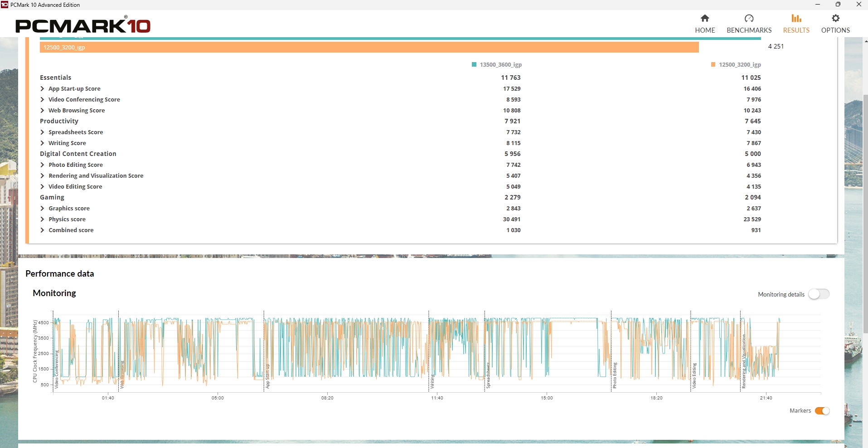
Task: Click the Video Editing marker in chart
Action: point(694,376)
